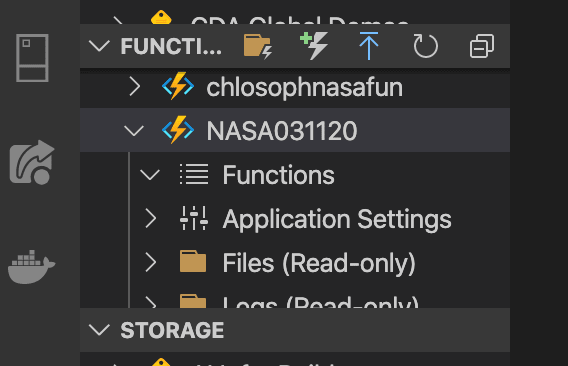Collapse the STORAGE section header
This screenshot has width=568, height=366.
[x=99, y=330]
